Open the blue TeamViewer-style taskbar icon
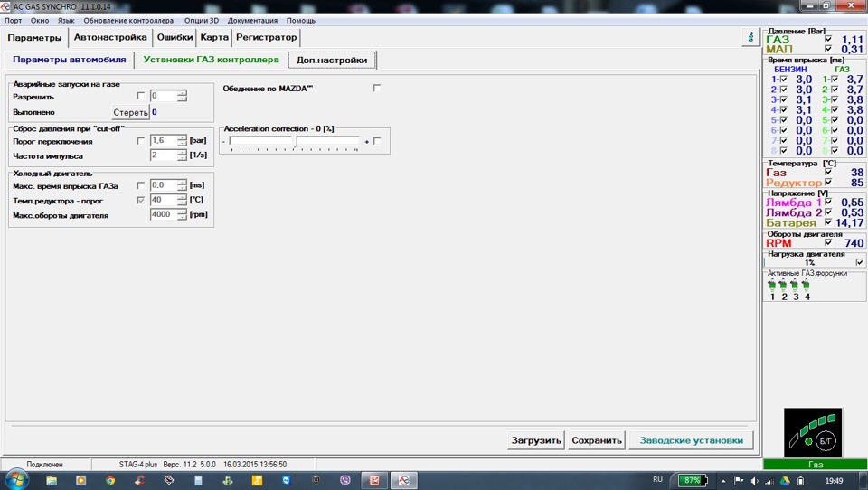Screen dimensions: 868x490 [x=287, y=480]
